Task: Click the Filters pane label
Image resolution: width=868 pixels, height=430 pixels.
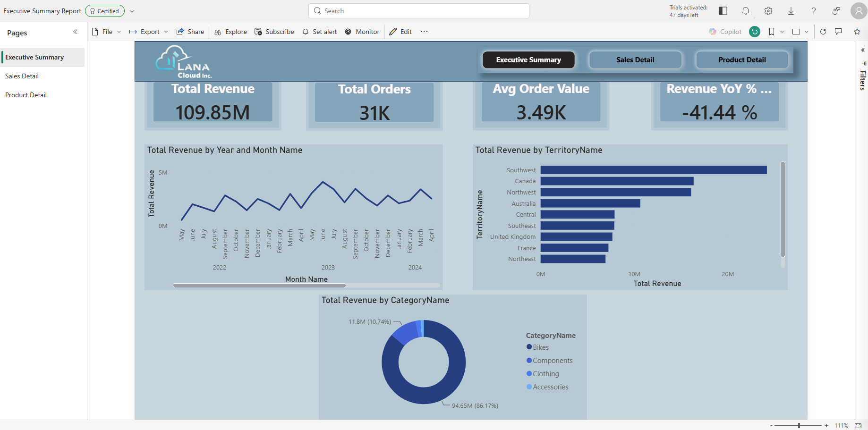Action: [863, 80]
